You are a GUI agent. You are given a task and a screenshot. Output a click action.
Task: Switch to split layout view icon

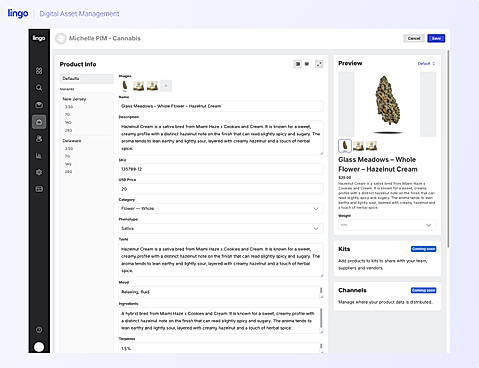point(298,64)
